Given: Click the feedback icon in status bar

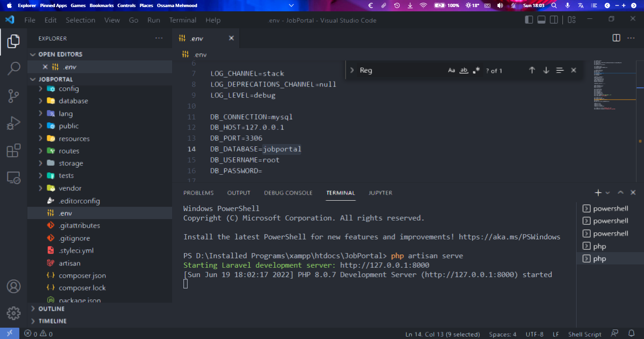Looking at the screenshot, I should (615, 333).
